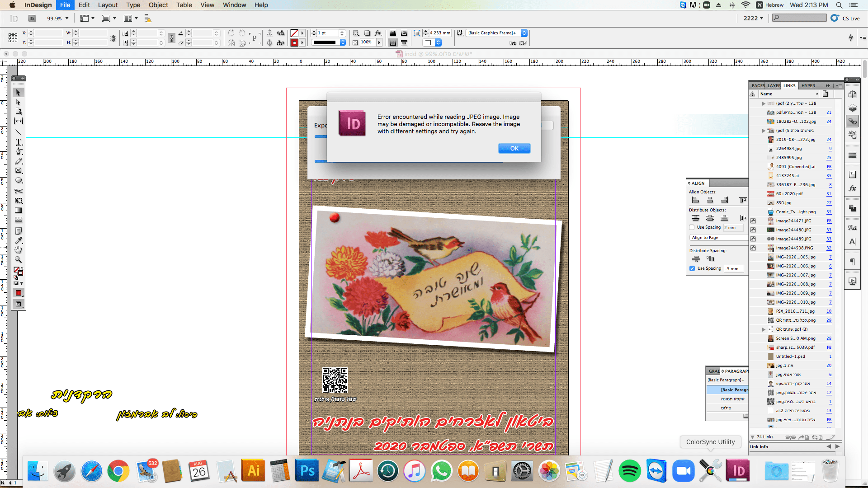Select the Scissors tool
868x488 pixels.
[x=19, y=191]
